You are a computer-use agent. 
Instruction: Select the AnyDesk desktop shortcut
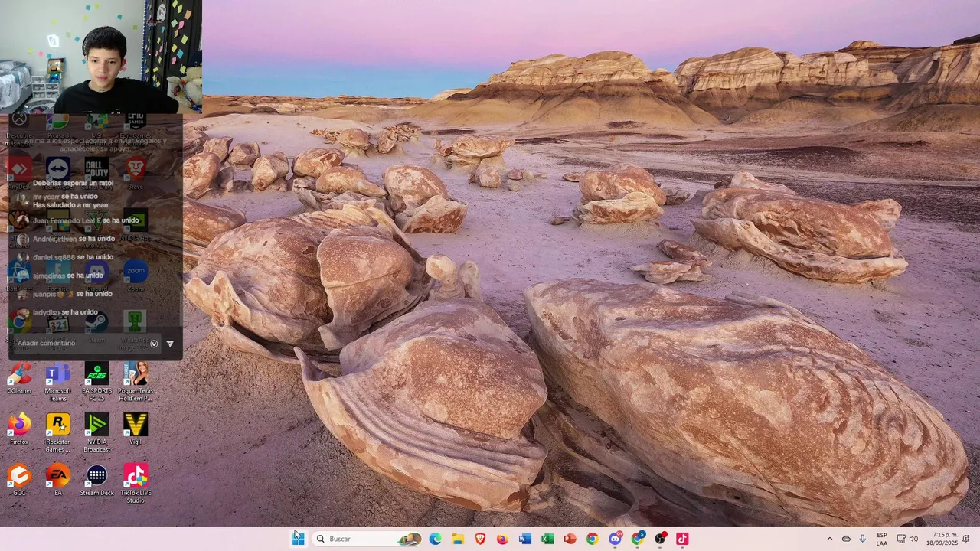19,173
